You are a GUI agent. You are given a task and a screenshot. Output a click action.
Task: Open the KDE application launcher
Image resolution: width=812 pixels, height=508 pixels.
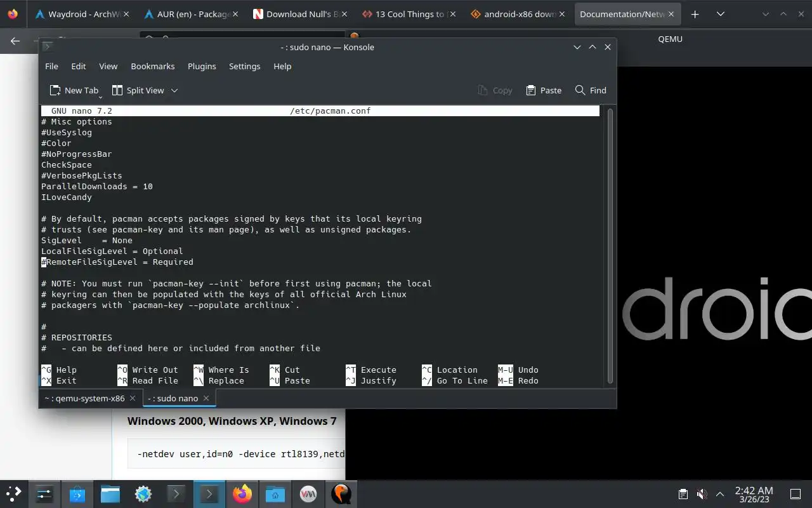[x=14, y=494]
